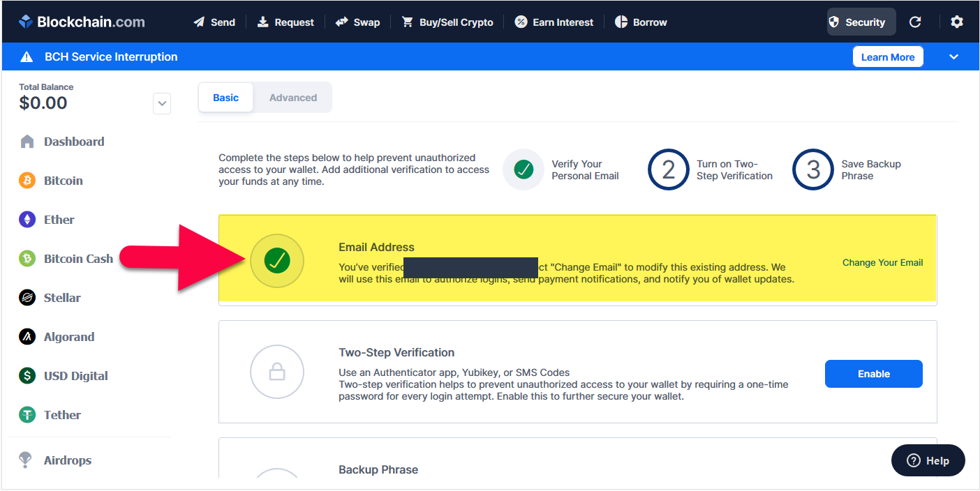Viewport: 980px width, 491px height.
Task: Open the Tether wallet link
Action: point(62,415)
